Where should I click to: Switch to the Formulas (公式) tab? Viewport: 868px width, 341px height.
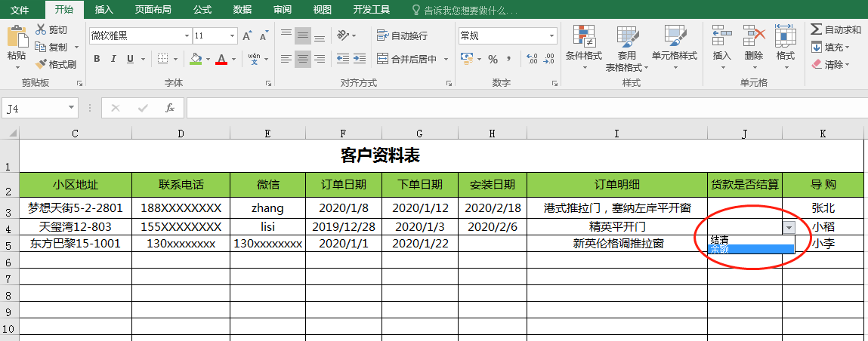202,9
